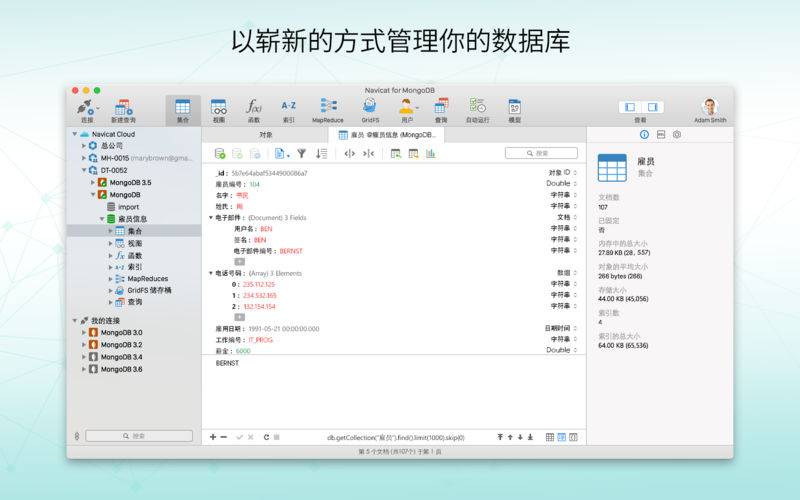The height and width of the screenshot is (500, 800).
Task: Expand the MH-0015 project node
Action: click(x=84, y=158)
